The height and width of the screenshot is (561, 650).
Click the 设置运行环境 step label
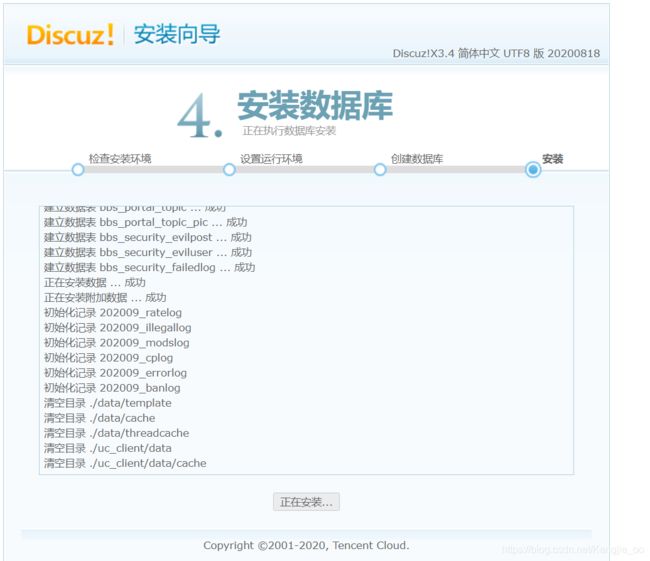pyautogui.click(x=272, y=158)
